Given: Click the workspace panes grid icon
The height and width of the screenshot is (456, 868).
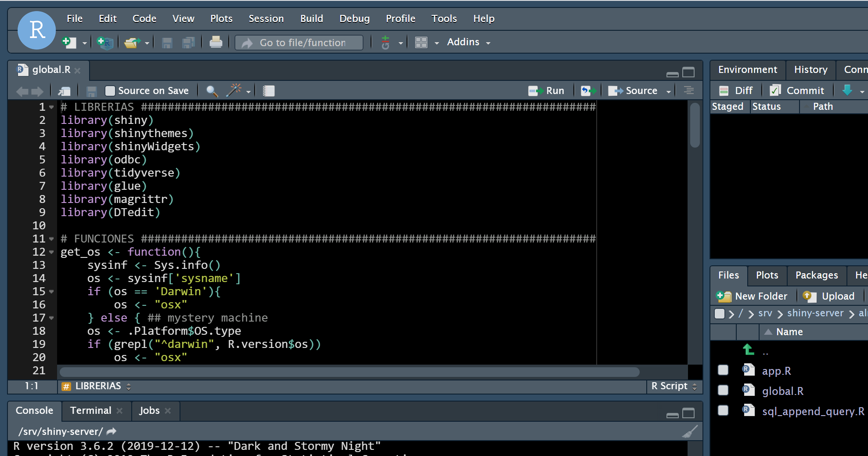Looking at the screenshot, I should coord(421,43).
